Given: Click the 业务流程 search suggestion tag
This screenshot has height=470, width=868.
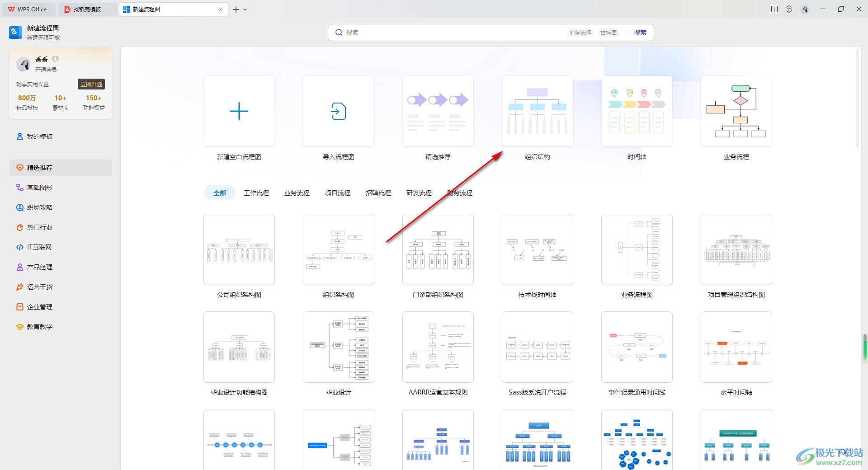Looking at the screenshot, I should [580, 33].
